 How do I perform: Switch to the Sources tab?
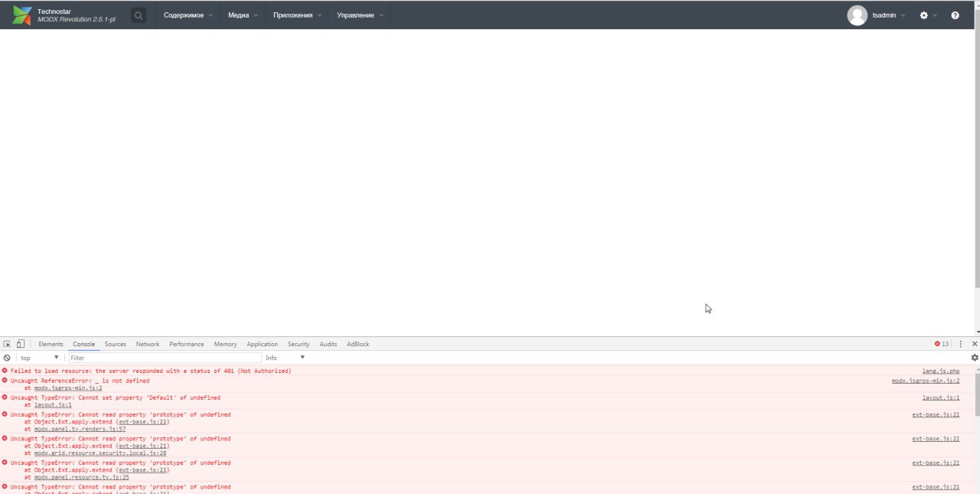(116, 344)
